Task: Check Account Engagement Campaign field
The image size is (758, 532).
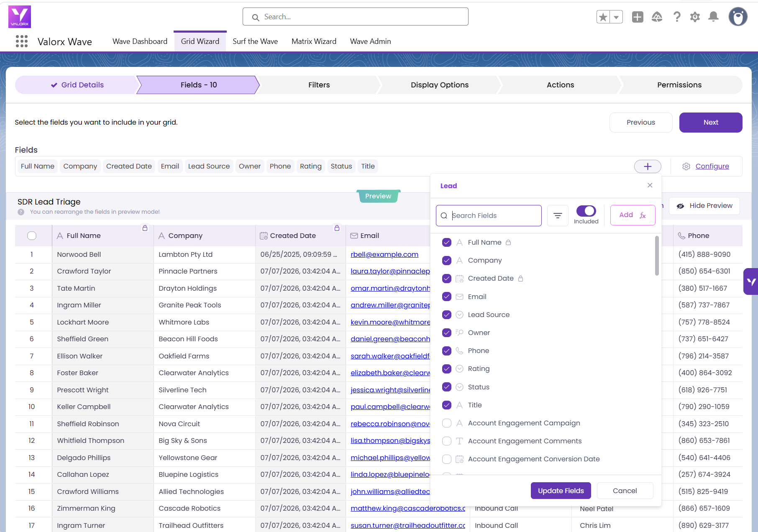Action: (x=447, y=423)
